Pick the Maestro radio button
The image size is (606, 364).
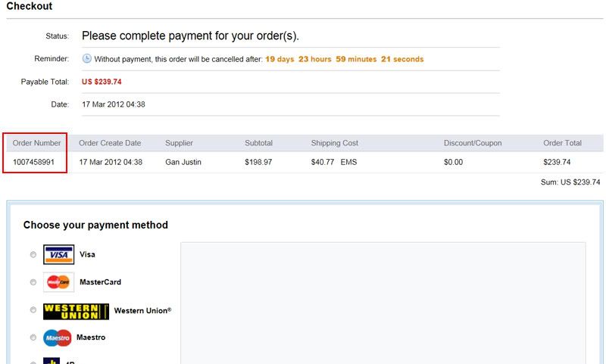(33, 338)
